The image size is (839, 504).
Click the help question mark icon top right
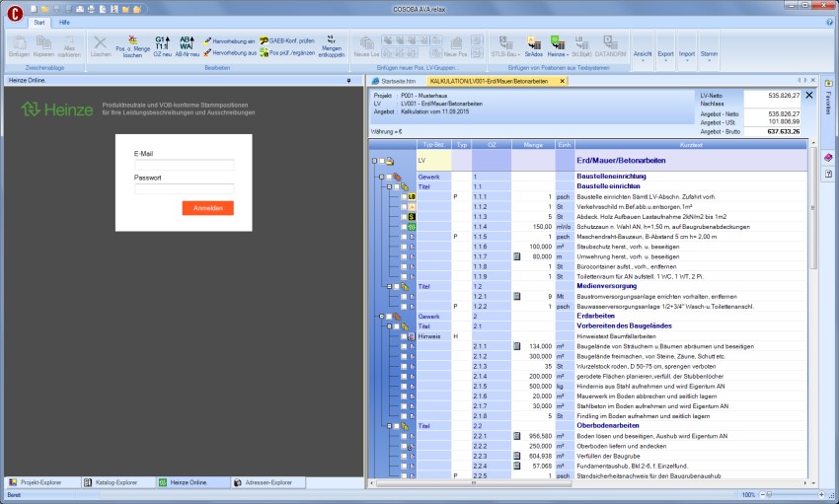(830, 23)
